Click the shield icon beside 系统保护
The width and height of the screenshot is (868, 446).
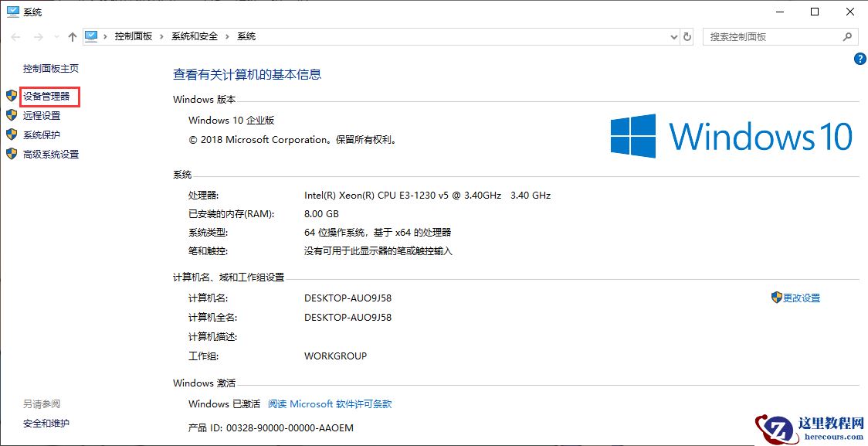tap(11, 134)
